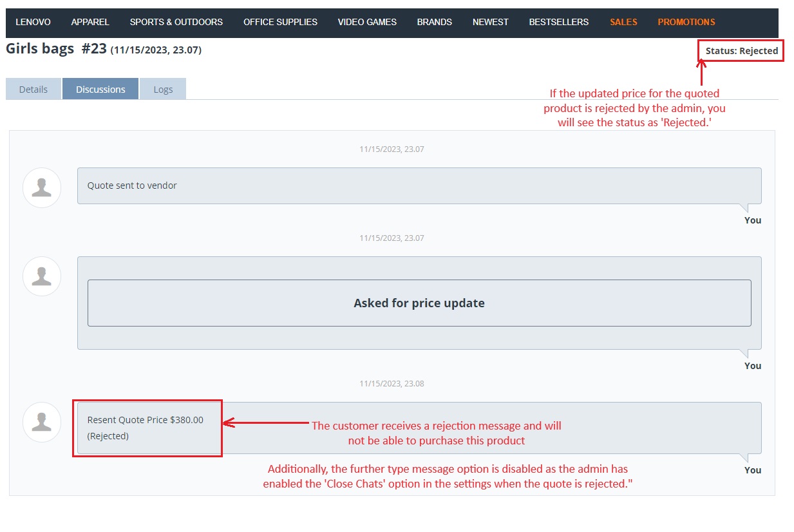The height and width of the screenshot is (532, 794).
Task: Open the NEWEST products page
Action: [x=490, y=22]
